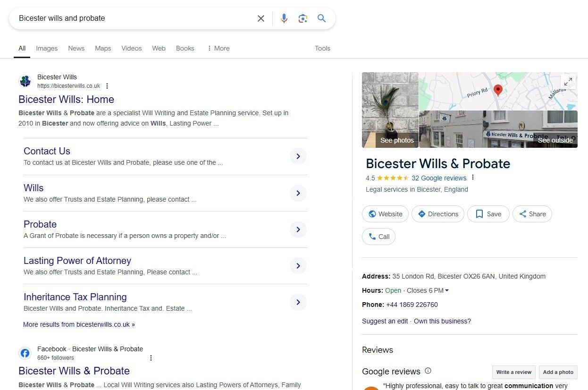Click Suggest an edit link
This screenshot has width=588, height=390.
pos(385,321)
